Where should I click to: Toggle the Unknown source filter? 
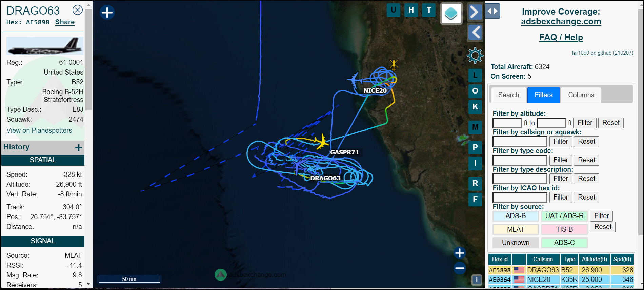click(516, 243)
